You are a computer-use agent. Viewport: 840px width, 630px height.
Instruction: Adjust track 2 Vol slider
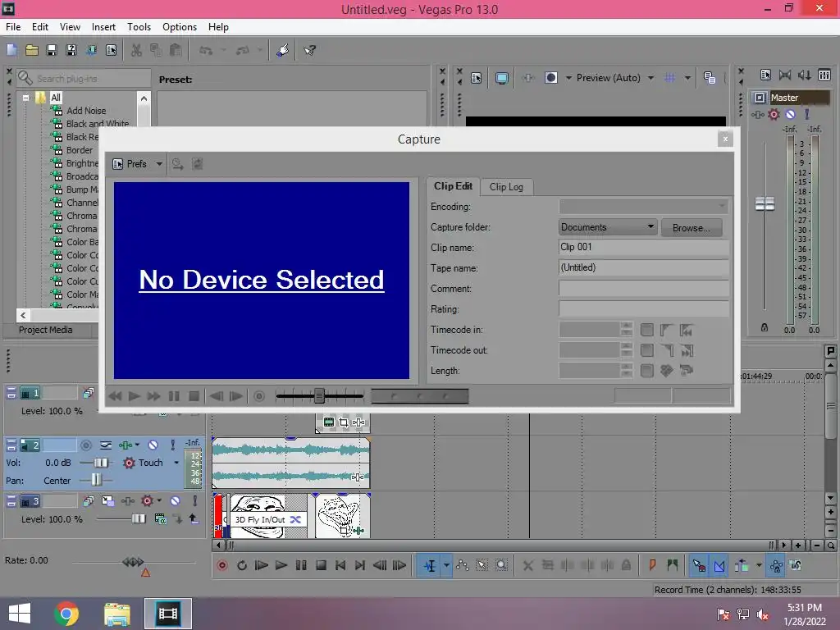coord(101,463)
